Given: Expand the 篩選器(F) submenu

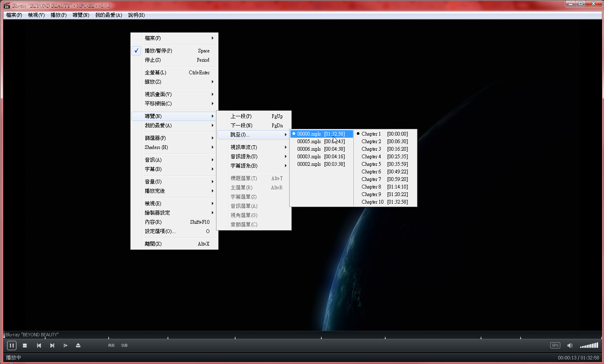Looking at the screenshot, I should click(x=174, y=138).
